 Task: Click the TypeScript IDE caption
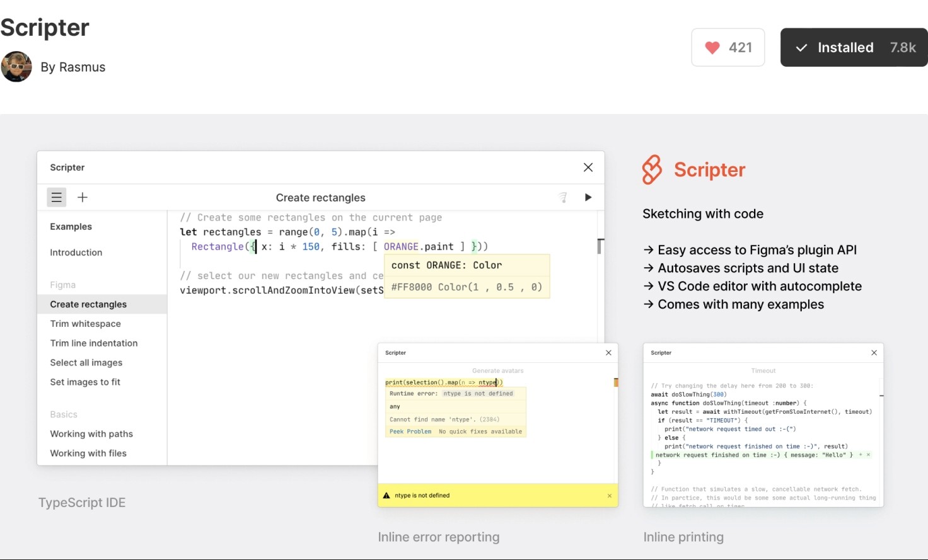[82, 503]
